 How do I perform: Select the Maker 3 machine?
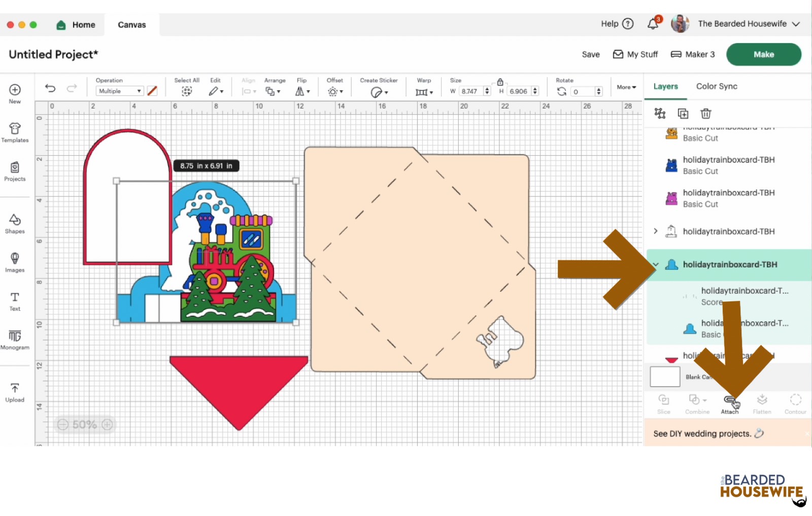point(693,54)
